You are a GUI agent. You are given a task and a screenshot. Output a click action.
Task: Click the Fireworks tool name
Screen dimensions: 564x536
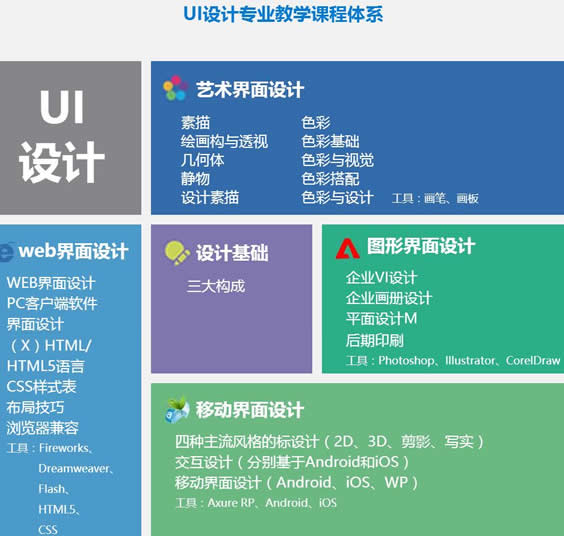tap(64, 448)
